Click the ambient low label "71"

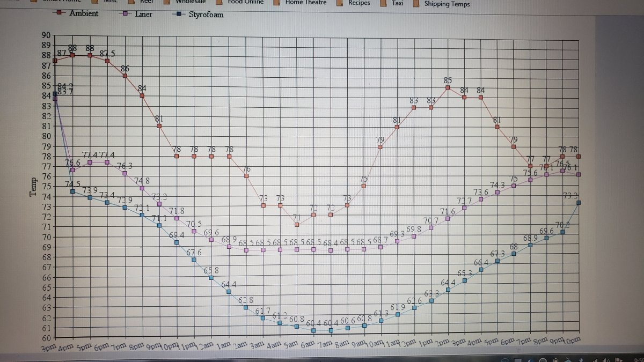tap(297, 218)
